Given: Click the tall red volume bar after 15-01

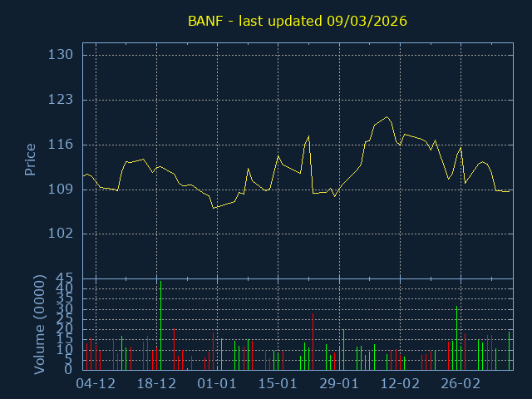Looking at the screenshot, I should click(313, 342).
